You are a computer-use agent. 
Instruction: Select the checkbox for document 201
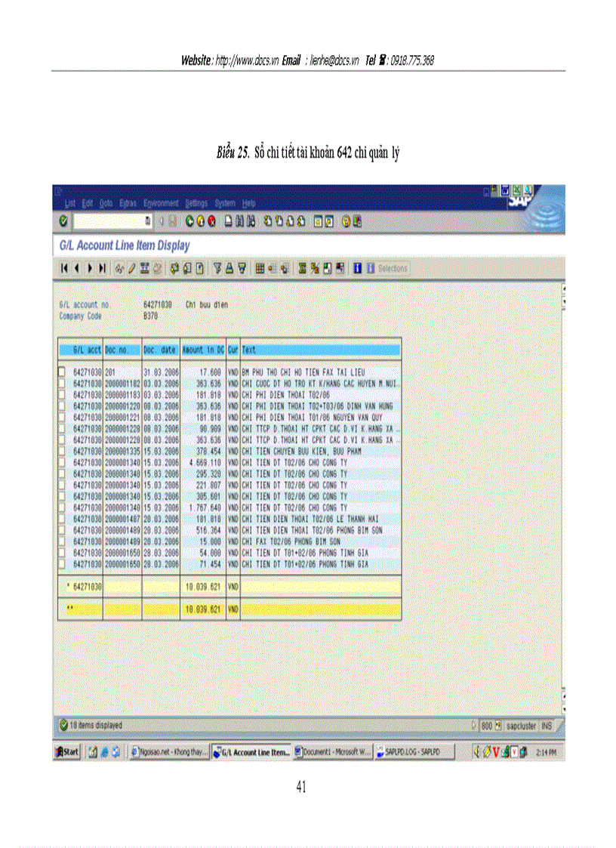coord(61,371)
